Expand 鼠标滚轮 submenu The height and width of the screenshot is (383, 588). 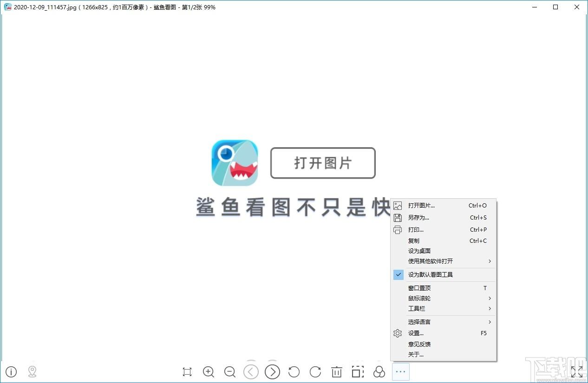[x=444, y=299]
